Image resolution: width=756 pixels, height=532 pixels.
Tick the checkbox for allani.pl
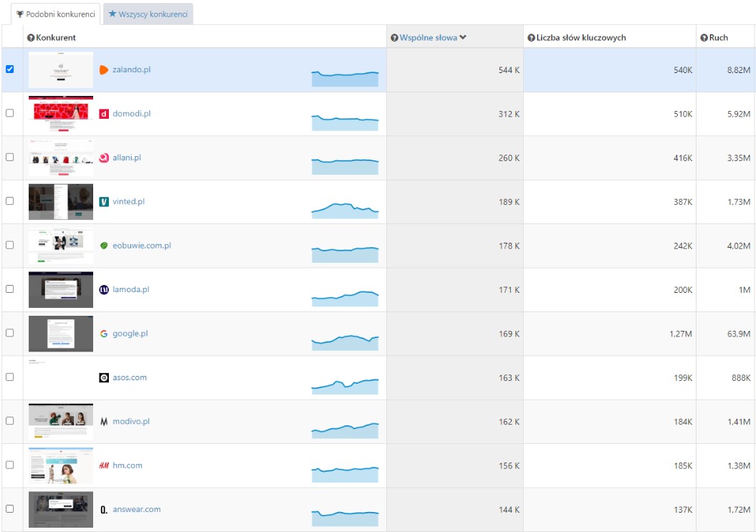click(x=10, y=158)
